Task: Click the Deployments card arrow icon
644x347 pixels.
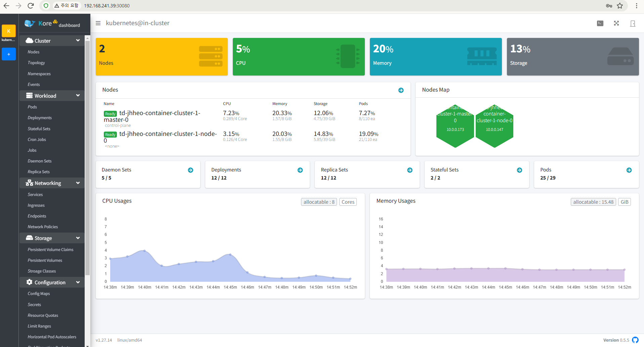Action: click(x=300, y=170)
